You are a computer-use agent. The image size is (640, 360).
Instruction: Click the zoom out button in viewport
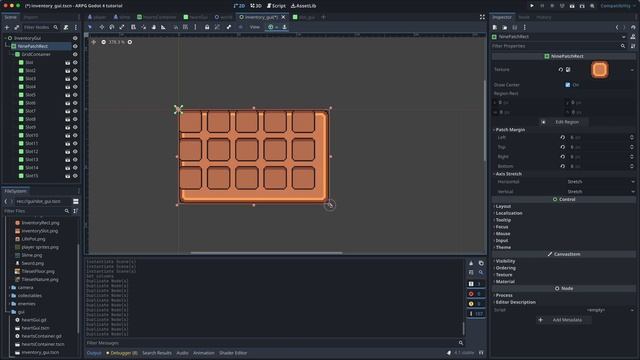pyautogui.click(x=103, y=42)
